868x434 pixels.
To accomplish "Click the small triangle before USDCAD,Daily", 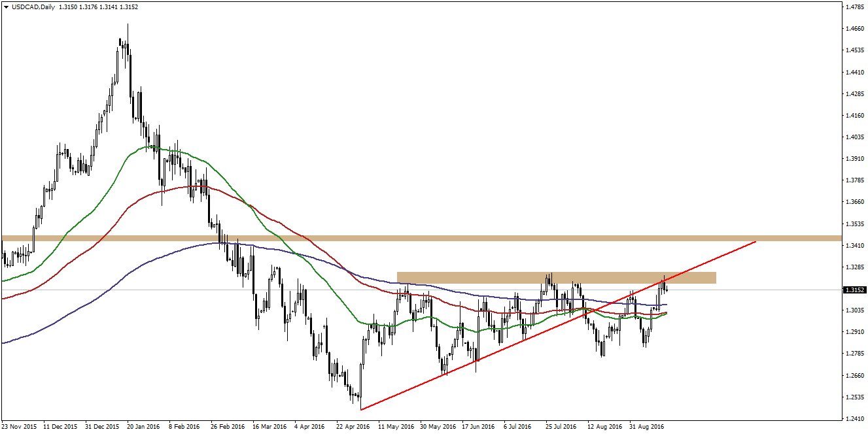I will tap(6, 7).
